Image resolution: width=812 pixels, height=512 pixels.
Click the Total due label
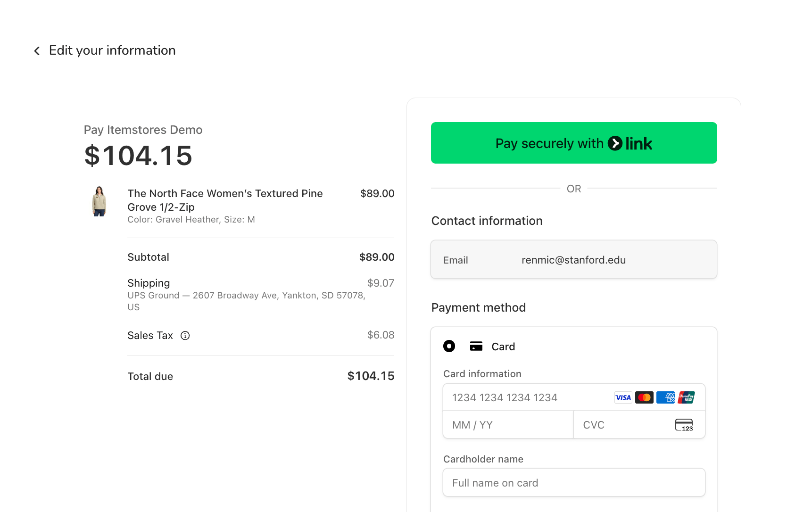point(150,376)
